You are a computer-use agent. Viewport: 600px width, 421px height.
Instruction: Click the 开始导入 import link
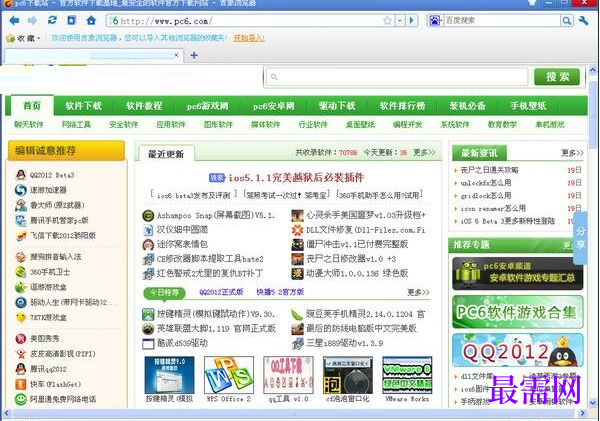tap(249, 38)
